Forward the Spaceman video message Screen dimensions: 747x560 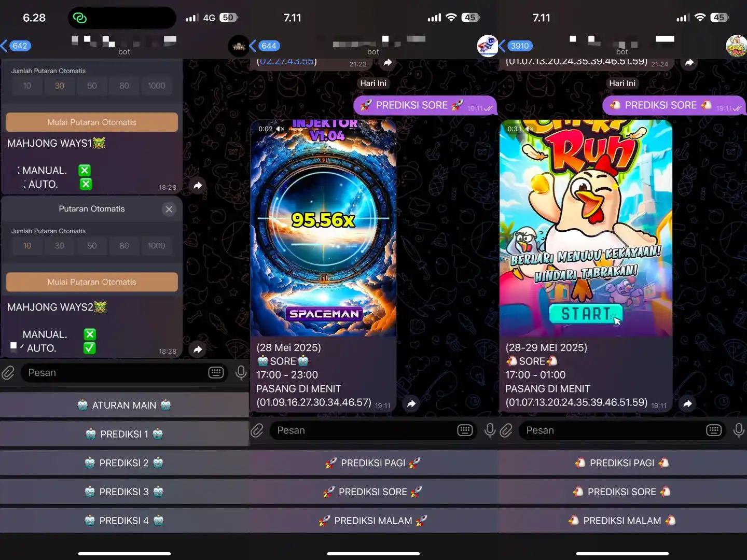click(411, 403)
